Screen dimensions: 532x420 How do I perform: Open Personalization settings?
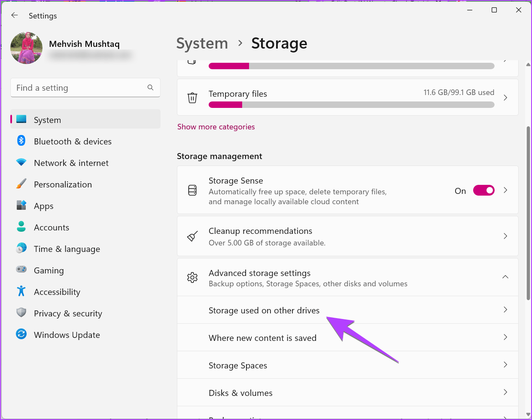coord(63,184)
